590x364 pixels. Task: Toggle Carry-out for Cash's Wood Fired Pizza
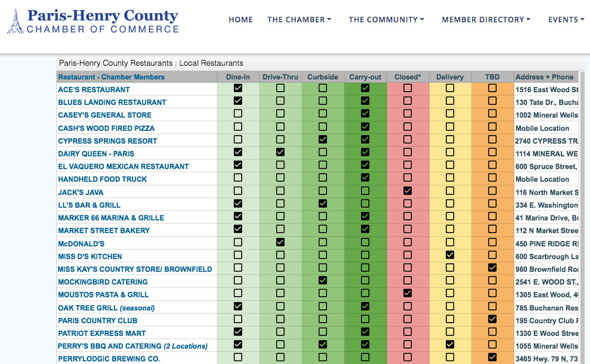(365, 127)
